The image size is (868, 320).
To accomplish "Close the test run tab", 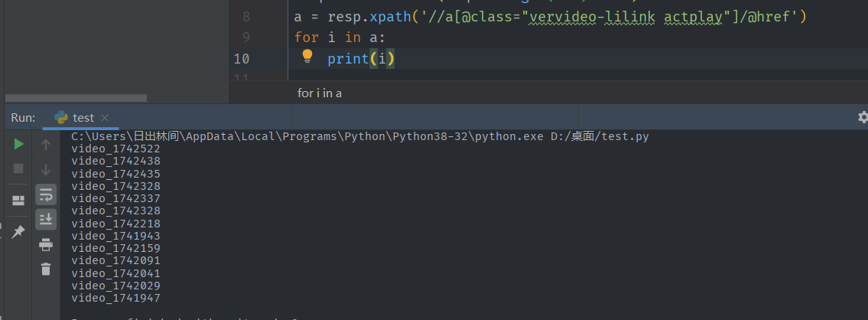I will click(x=105, y=118).
